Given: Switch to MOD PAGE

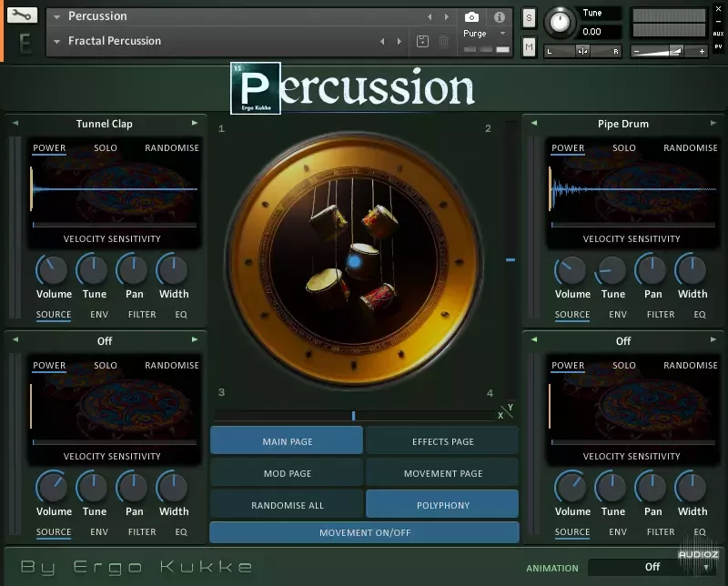Looking at the screenshot, I should (x=287, y=472).
